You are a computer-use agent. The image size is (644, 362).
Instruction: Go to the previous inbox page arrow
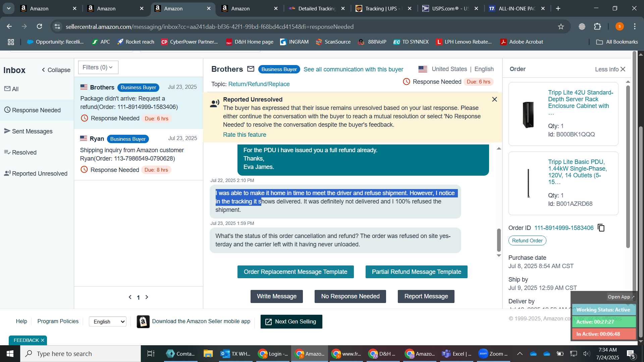pyautogui.click(x=130, y=297)
